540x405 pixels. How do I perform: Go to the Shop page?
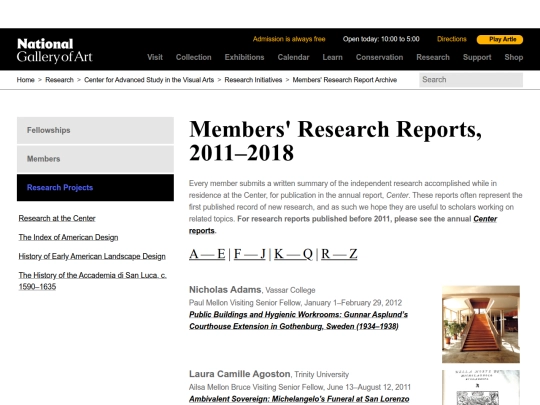tap(513, 57)
